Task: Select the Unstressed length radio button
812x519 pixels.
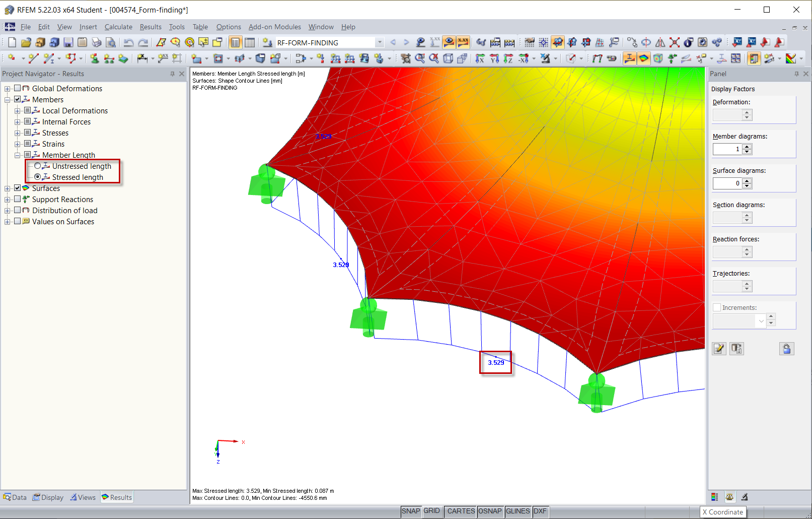Action: click(38, 166)
